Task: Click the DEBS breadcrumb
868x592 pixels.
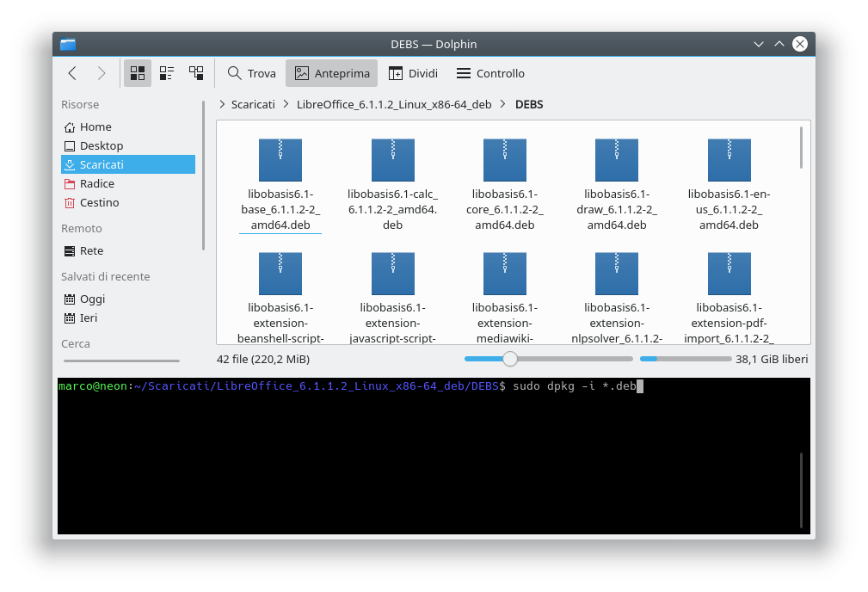Action: [529, 105]
